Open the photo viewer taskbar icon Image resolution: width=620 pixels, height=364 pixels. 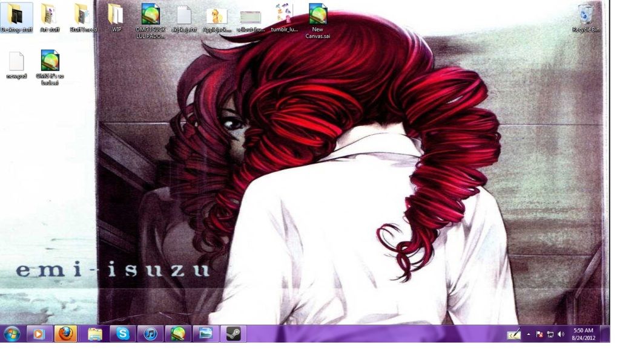click(206, 334)
